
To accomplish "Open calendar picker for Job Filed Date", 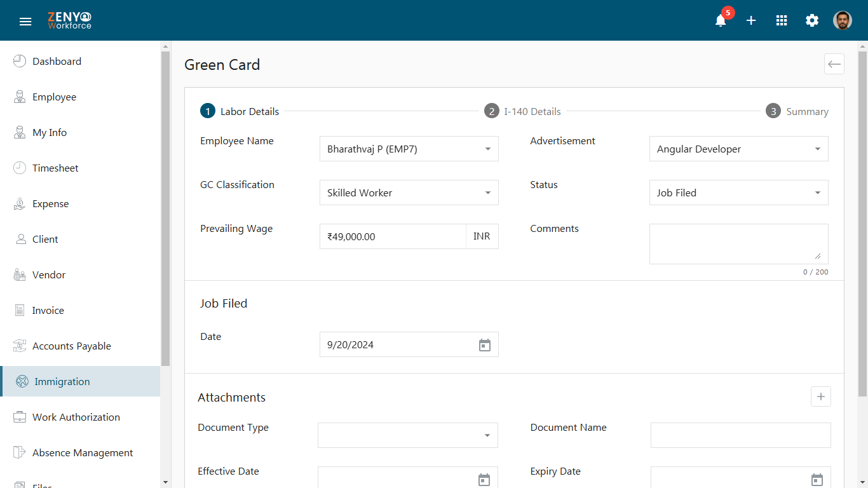I will pyautogui.click(x=485, y=345).
